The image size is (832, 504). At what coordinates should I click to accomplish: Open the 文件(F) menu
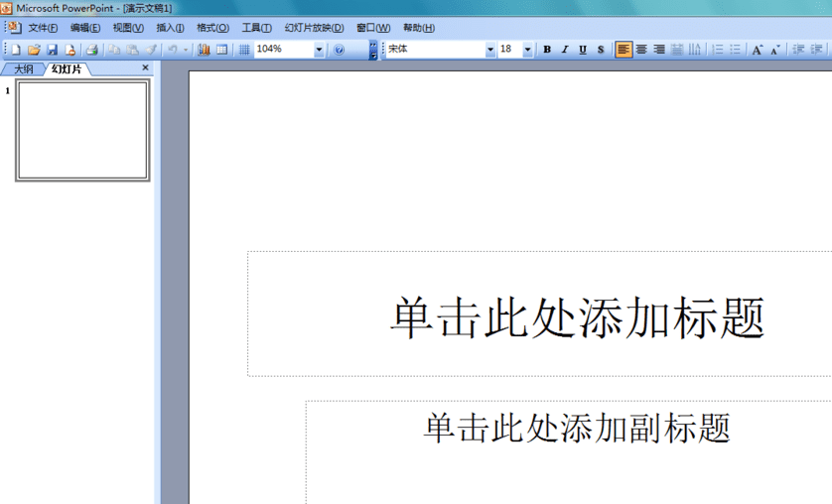click(x=43, y=28)
